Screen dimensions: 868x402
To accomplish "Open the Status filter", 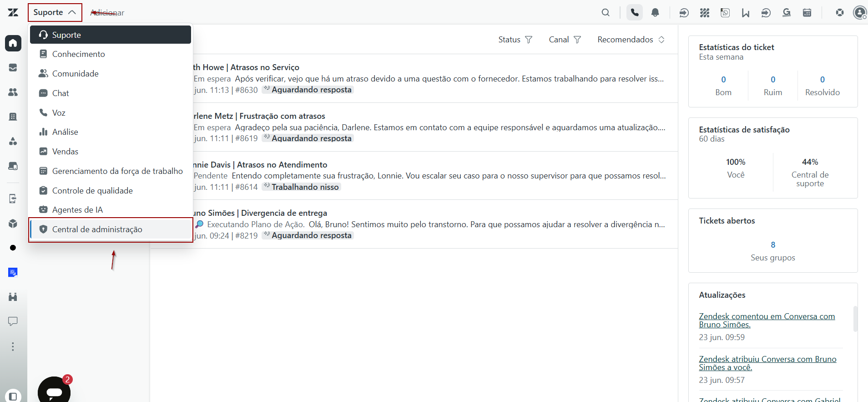I will 515,40.
